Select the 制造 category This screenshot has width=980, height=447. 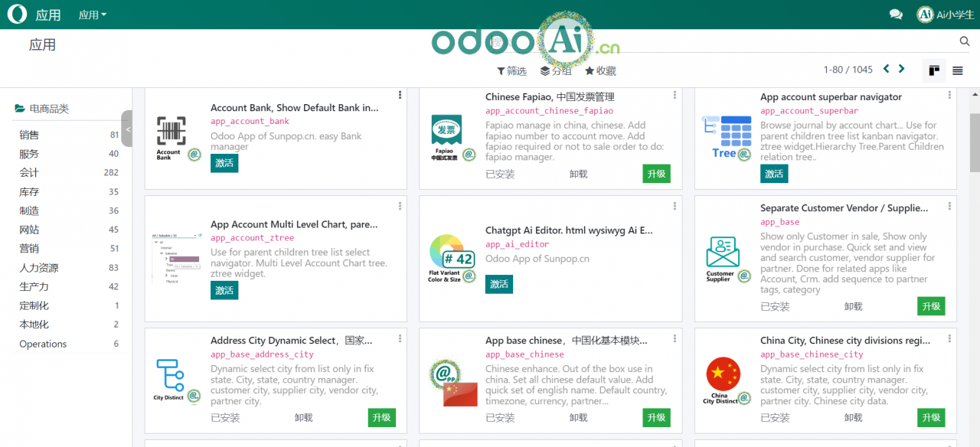tap(69, 210)
